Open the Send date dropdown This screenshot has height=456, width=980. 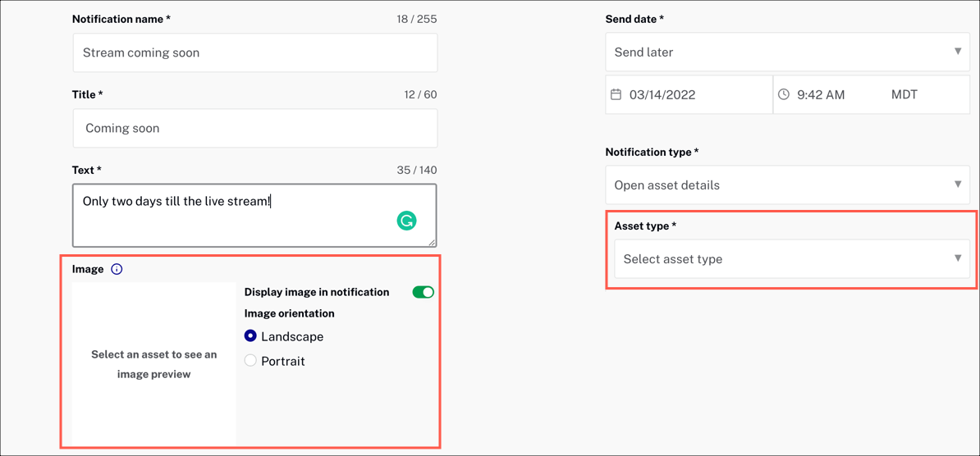point(787,52)
